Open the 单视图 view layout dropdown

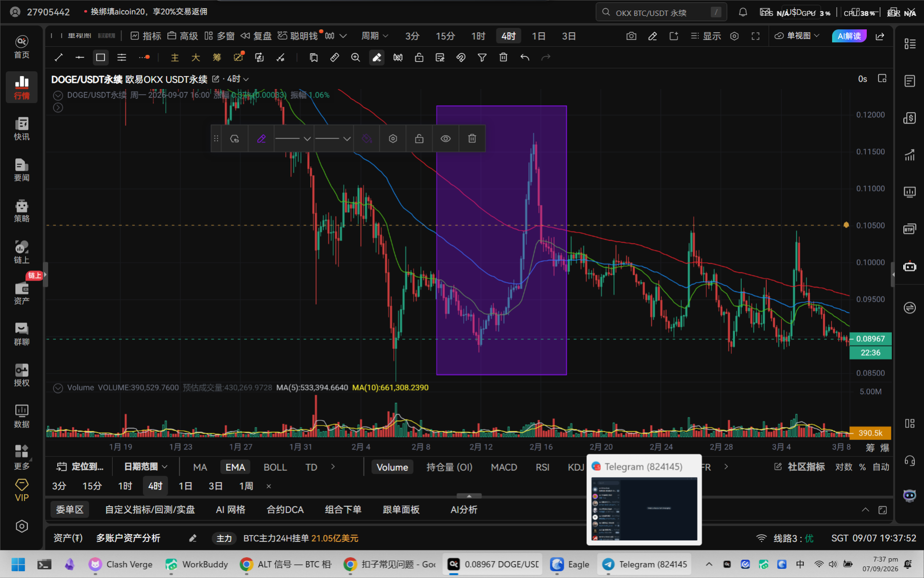[797, 36]
